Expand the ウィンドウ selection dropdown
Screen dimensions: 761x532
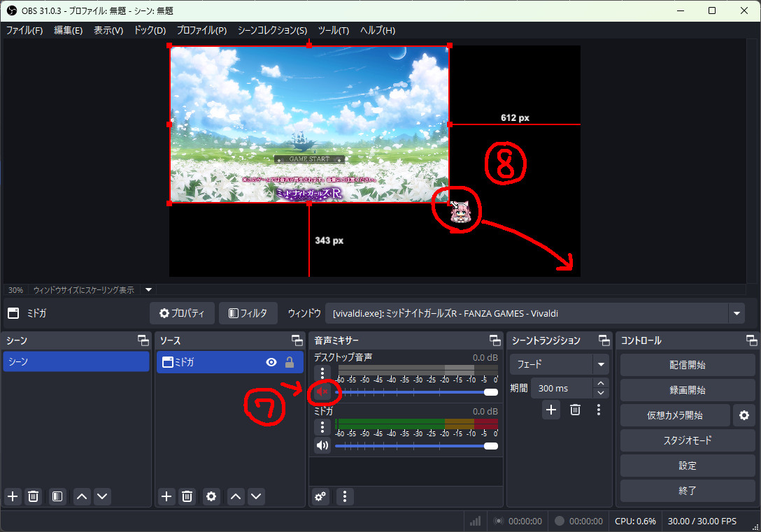(x=737, y=313)
